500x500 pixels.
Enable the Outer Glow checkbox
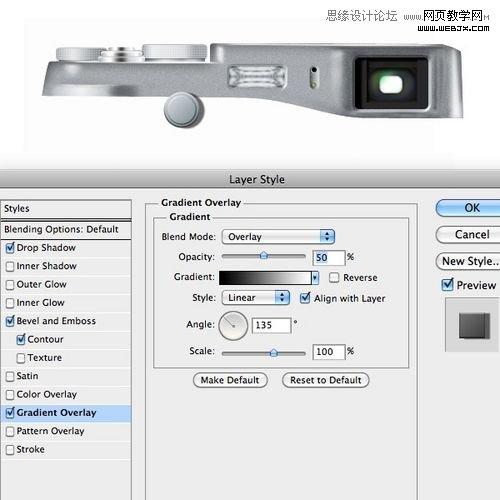click(10, 285)
